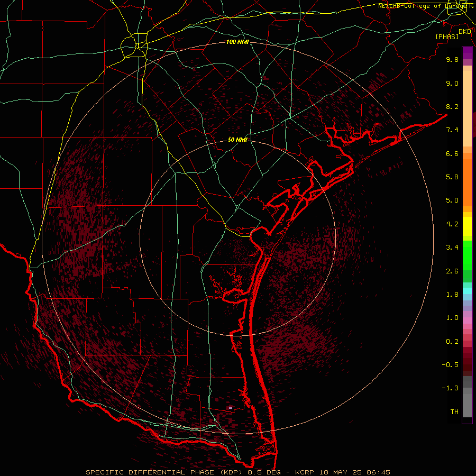Image resolution: width=476 pixels, height=476 pixels.
Task: Click the "7.4" color scale value
Action: 452,130
